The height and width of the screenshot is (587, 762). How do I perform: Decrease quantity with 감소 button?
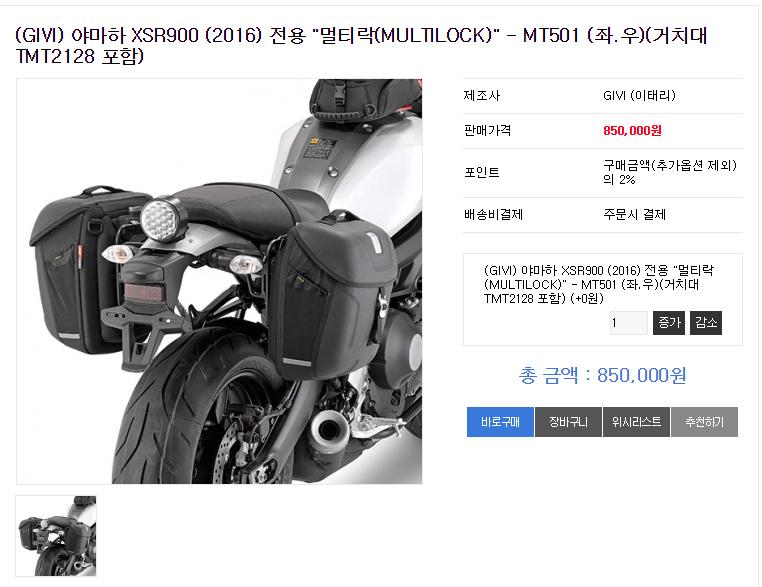[706, 323]
